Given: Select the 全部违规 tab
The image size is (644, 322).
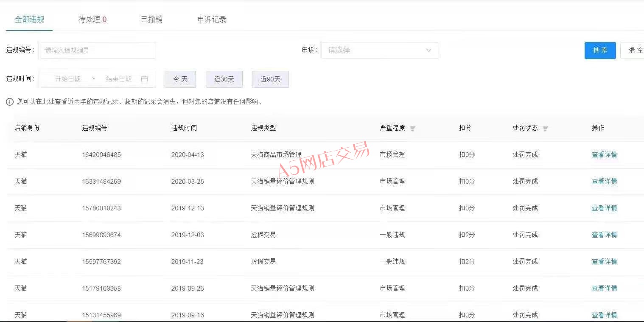Looking at the screenshot, I should (x=29, y=20).
